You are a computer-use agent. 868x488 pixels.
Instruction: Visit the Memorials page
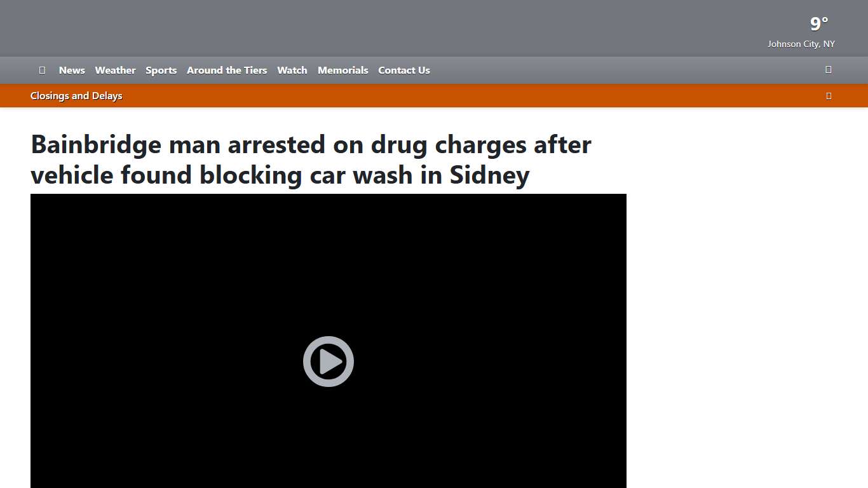[x=342, y=70]
